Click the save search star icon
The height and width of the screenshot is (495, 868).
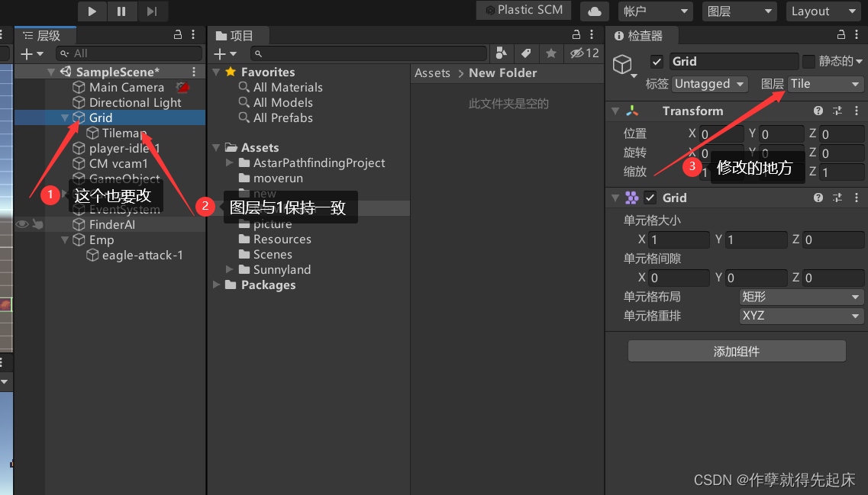pyautogui.click(x=551, y=53)
